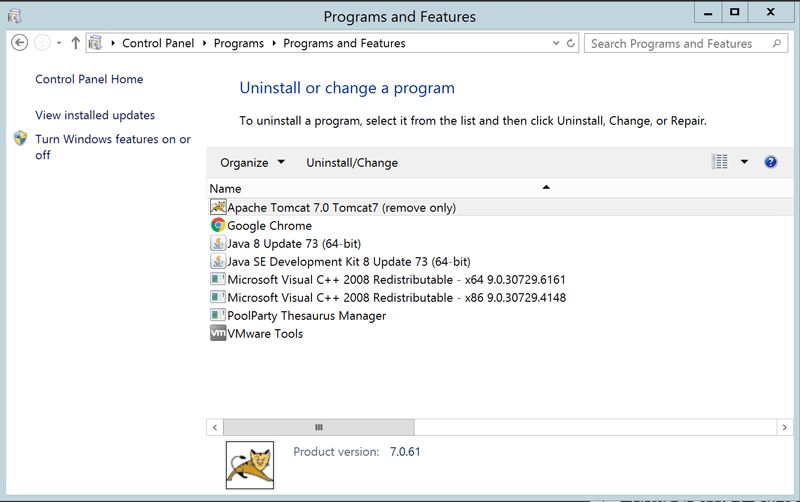The height and width of the screenshot is (502, 800).
Task: Select PoolParty Thesaurus Manager entry
Action: (x=307, y=315)
